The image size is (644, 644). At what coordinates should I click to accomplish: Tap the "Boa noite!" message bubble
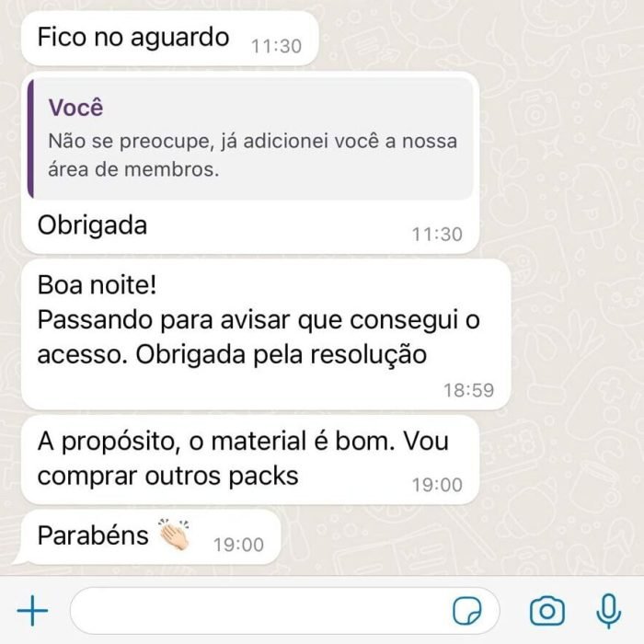(x=266, y=334)
